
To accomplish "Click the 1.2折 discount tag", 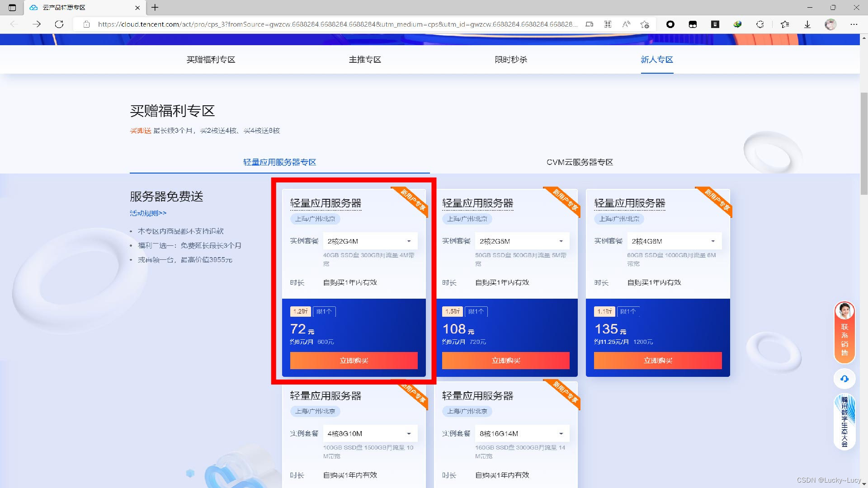I will pyautogui.click(x=300, y=311).
